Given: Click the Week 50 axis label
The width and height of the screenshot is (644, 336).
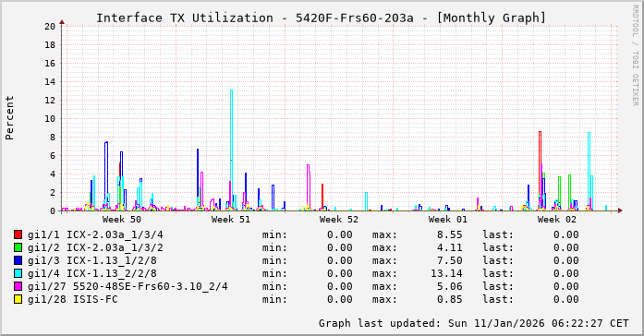Looking at the screenshot, I should point(122,220).
